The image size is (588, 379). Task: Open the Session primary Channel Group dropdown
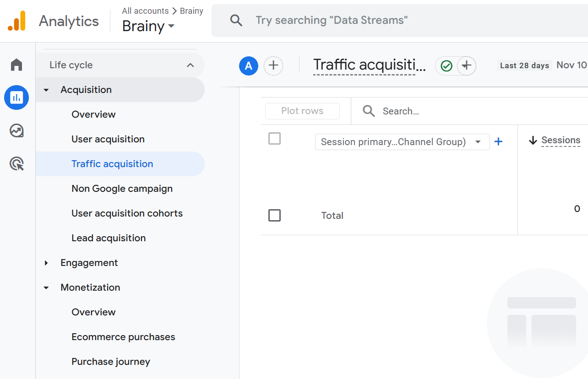click(x=402, y=142)
